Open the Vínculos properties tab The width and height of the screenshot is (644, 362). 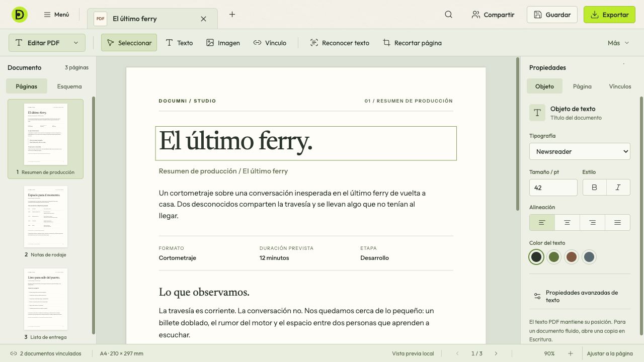pos(620,86)
